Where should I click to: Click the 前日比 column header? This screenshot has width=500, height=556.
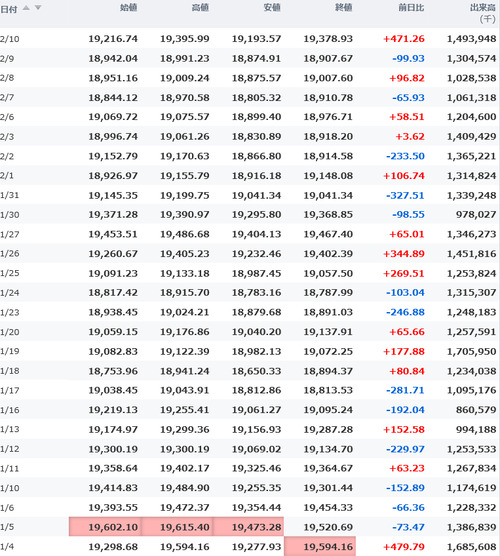[x=411, y=7]
